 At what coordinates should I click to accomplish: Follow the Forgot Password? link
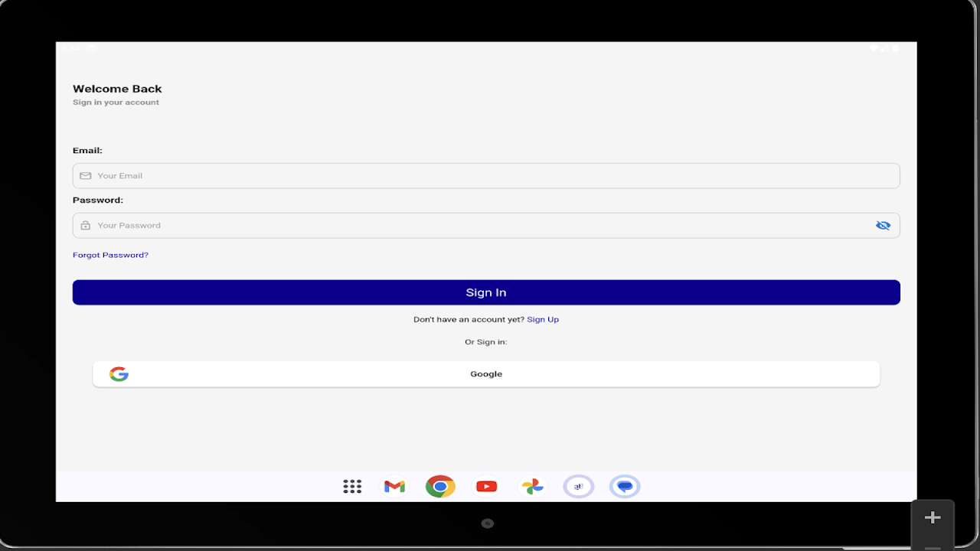point(110,255)
